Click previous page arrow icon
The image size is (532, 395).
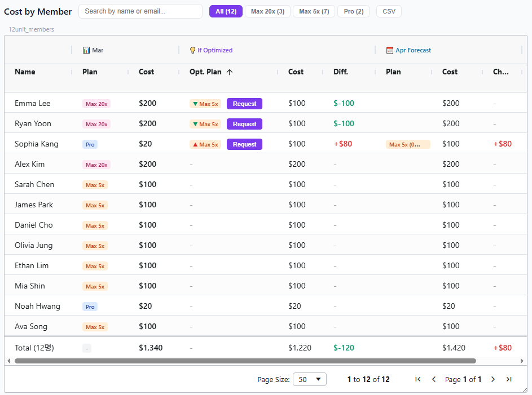tap(434, 379)
